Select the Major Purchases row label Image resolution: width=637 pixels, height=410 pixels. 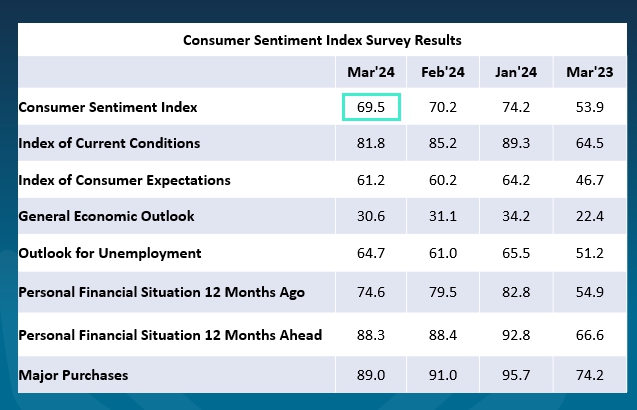pyautogui.click(x=73, y=375)
